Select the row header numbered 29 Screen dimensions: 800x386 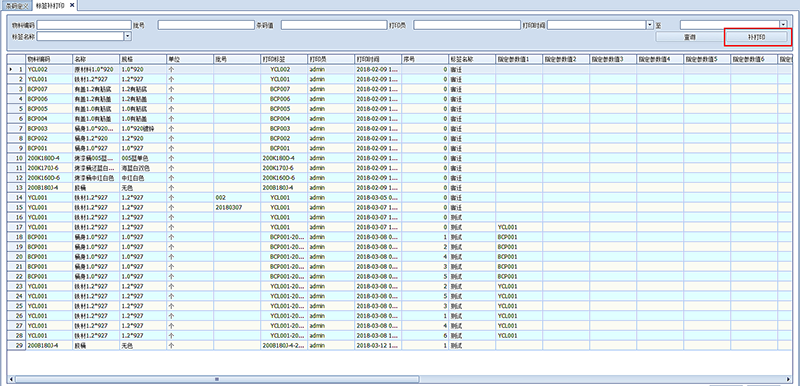pos(16,346)
